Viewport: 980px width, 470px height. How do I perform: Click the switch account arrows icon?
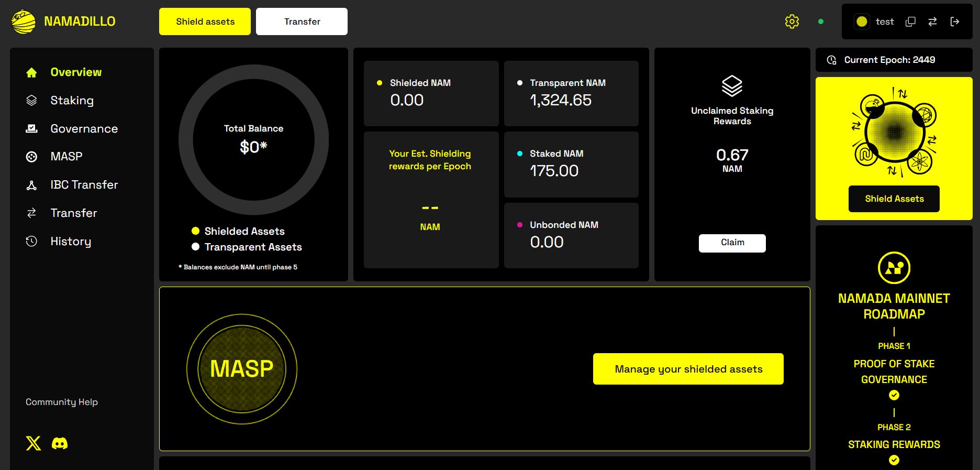[932, 21]
